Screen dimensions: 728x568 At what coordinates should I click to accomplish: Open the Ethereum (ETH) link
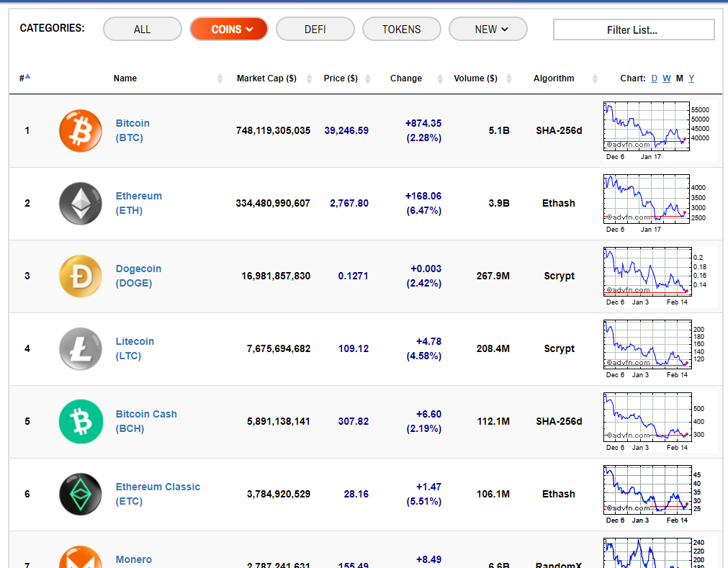[139, 203]
